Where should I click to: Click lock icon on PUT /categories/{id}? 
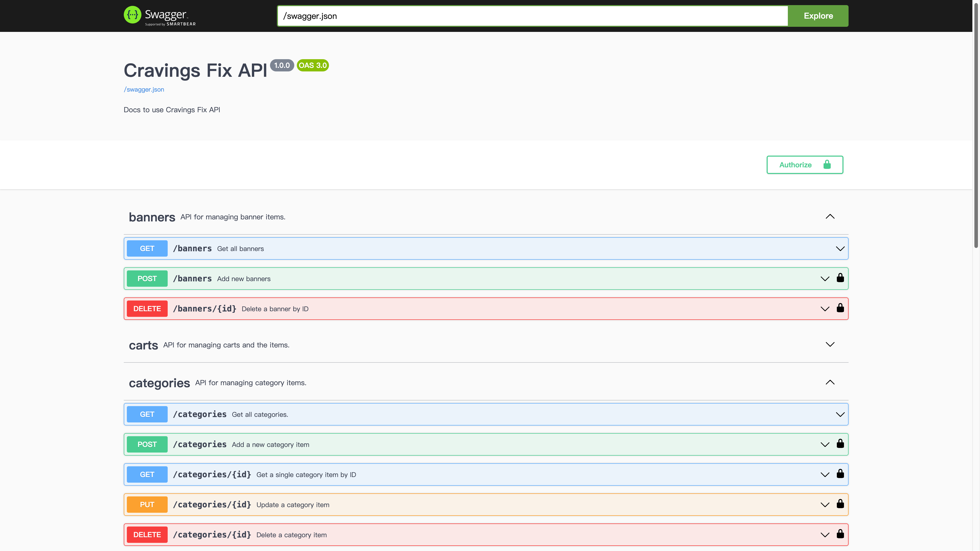pos(840,504)
